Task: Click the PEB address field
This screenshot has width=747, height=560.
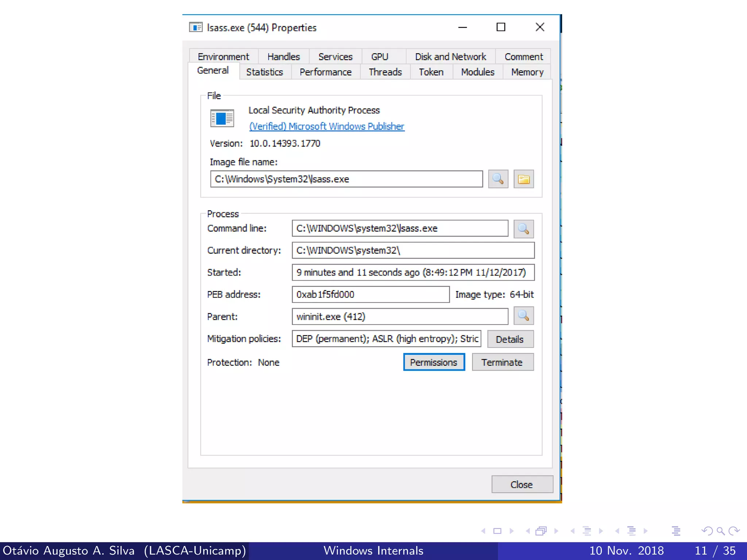Action: (x=371, y=294)
